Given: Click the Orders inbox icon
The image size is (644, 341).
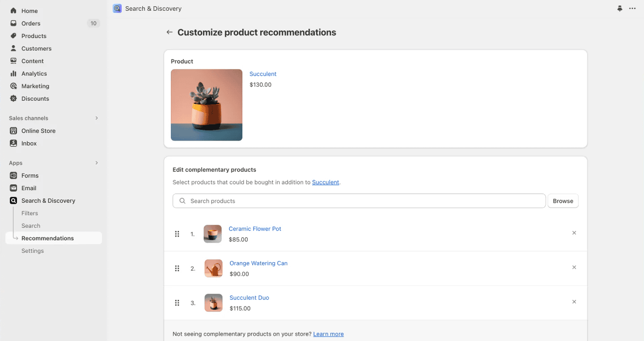Looking at the screenshot, I should [x=13, y=23].
